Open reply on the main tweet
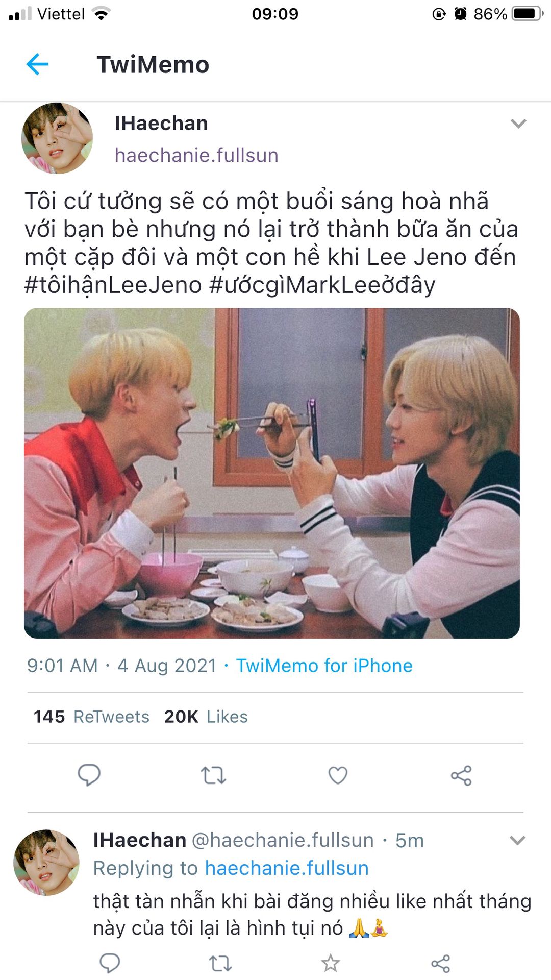This screenshot has height=980, width=551. point(89,775)
